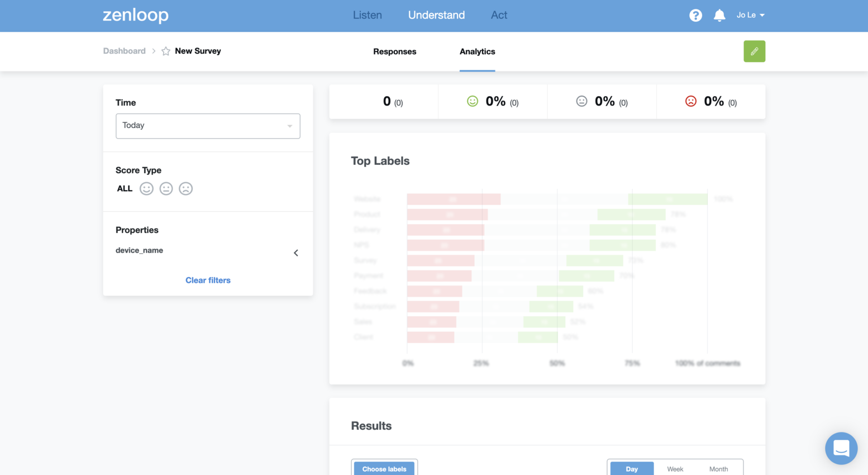The image size is (868, 475).
Task: Click the green smiley in the promoters stat
Action: pos(473,101)
